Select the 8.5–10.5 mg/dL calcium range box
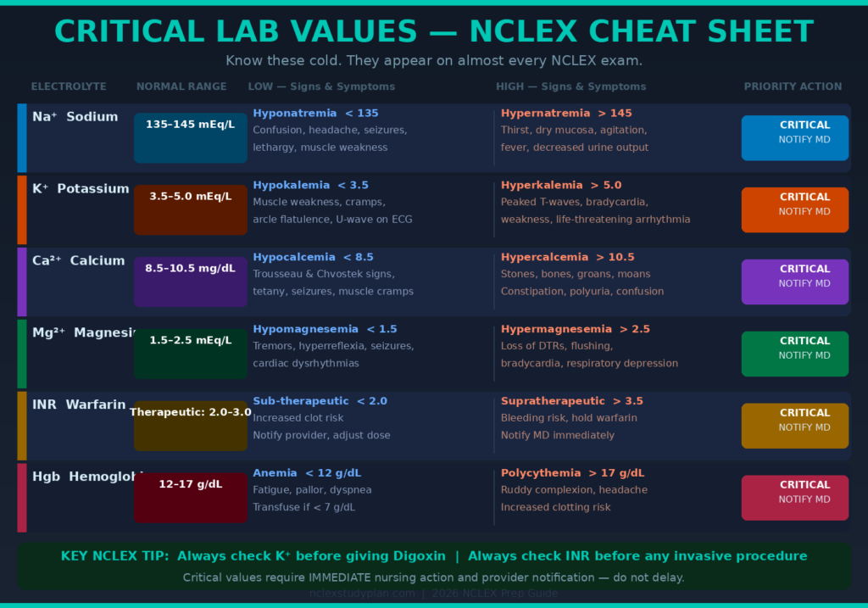This screenshot has height=608, width=868. [x=190, y=282]
